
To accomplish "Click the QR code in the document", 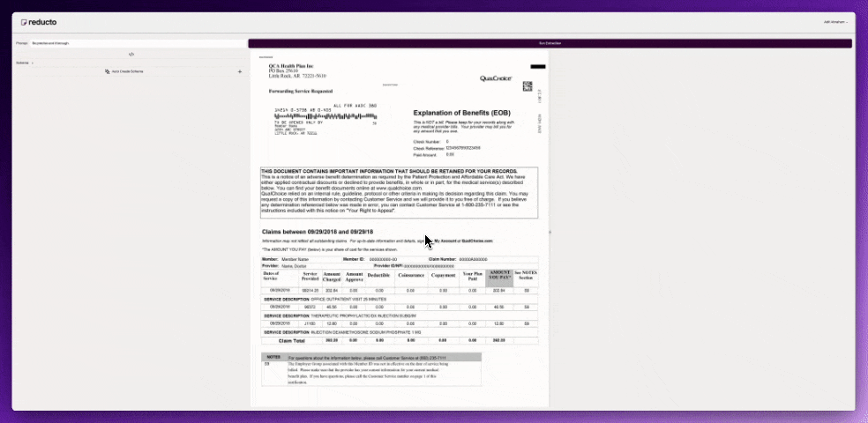I will (x=528, y=86).
